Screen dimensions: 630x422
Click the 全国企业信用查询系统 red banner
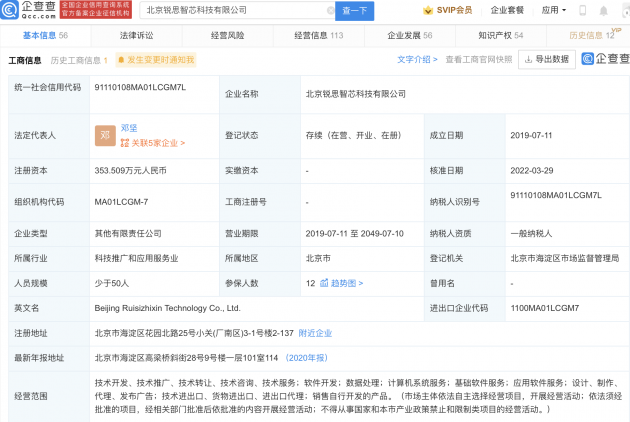[x=96, y=10]
